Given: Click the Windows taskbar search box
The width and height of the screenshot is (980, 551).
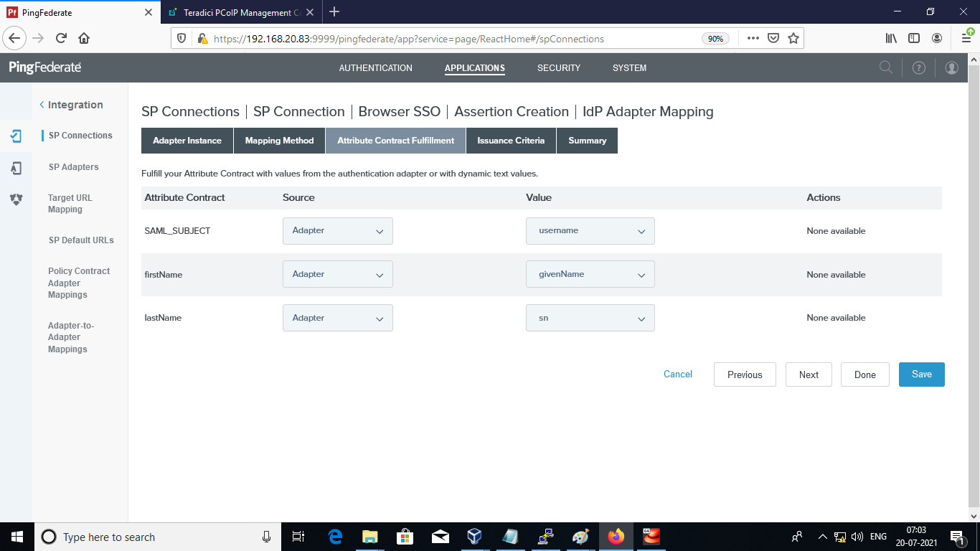Looking at the screenshot, I should point(156,537).
